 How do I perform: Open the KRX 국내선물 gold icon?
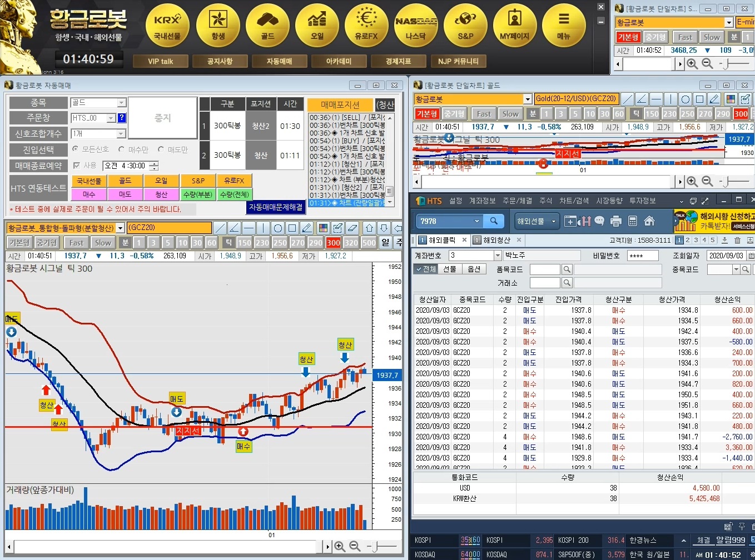[167, 26]
